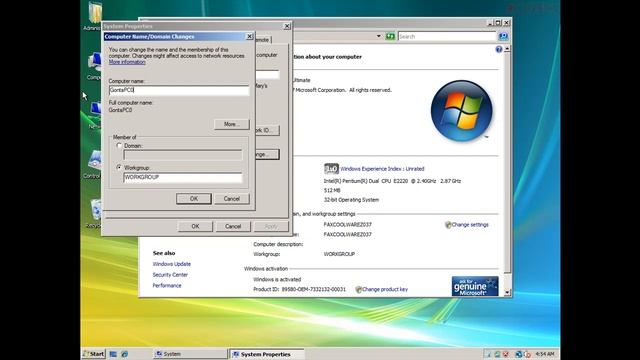640x360 pixels.
Task: Open the address bar dropdown arrow in System window
Action: tap(378, 36)
